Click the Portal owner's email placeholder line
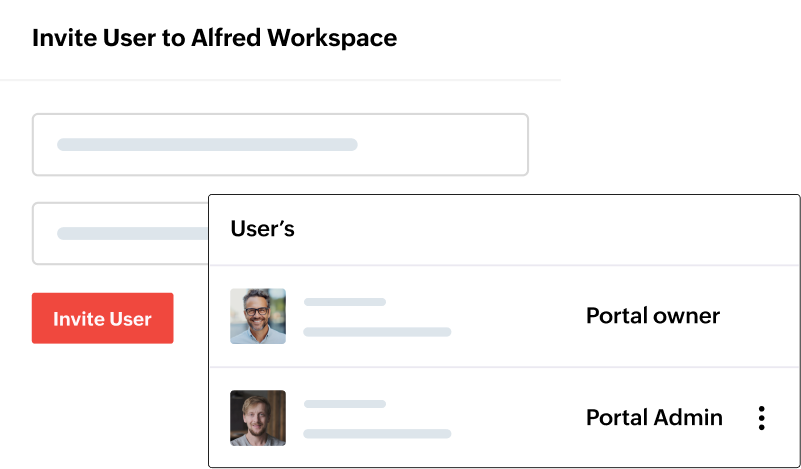The width and height of the screenshot is (801, 469). point(377,331)
